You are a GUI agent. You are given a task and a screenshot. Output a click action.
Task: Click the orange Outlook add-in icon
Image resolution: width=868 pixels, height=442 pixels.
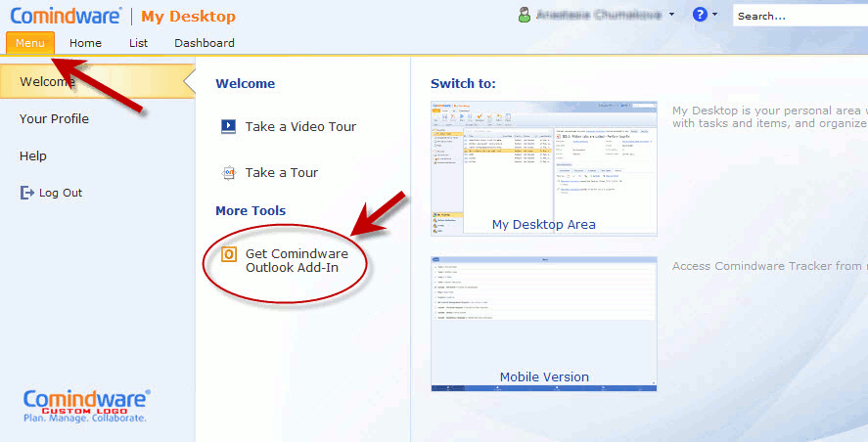click(229, 254)
